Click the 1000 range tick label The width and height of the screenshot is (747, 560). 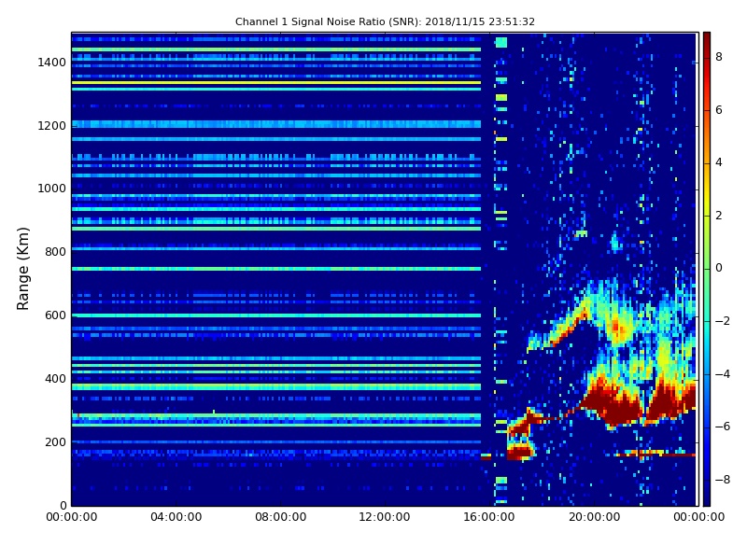tap(52, 189)
